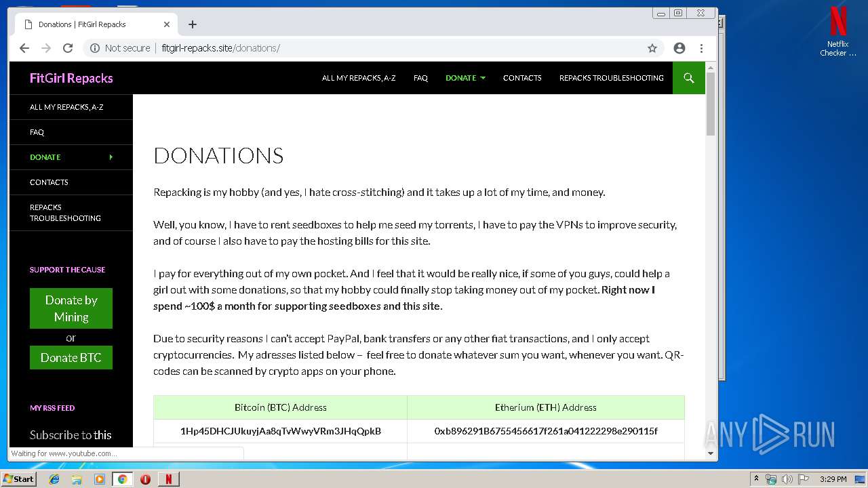Open Netflix app in the taskbar
Viewport: 868px width, 488px height.
168,479
